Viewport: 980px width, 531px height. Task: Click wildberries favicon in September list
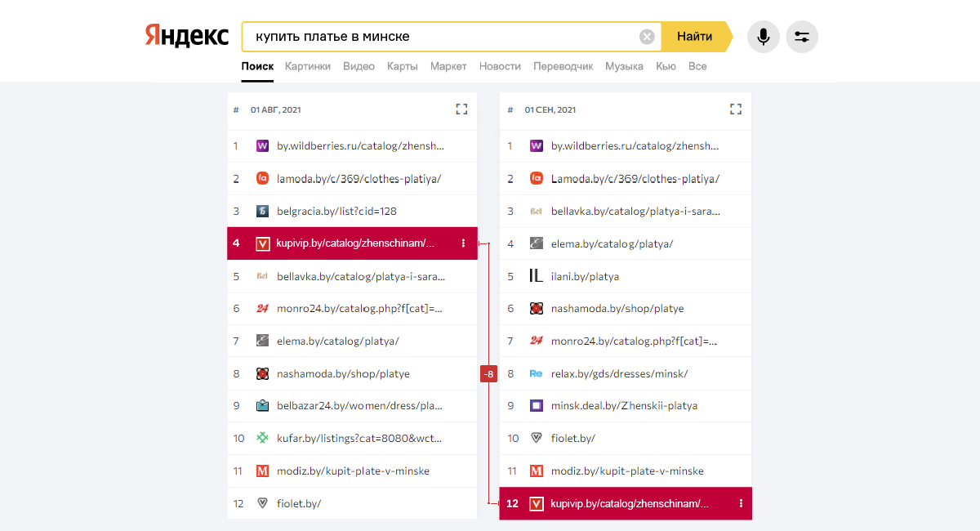pos(537,146)
